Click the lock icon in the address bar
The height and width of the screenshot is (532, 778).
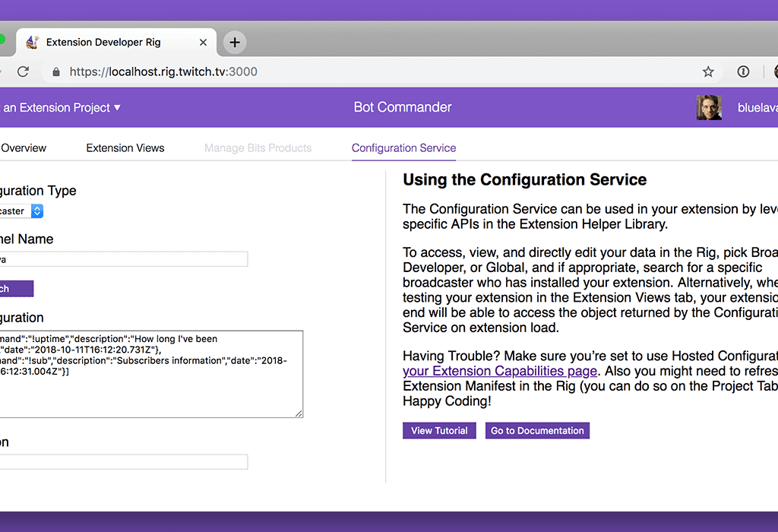[x=56, y=72]
